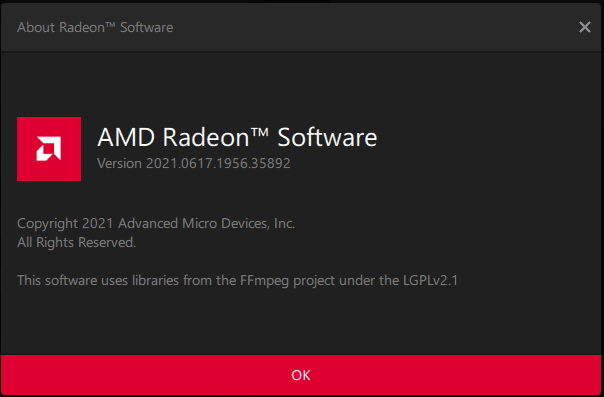Click the word 'FFmpeg' in the notice
This screenshot has width=604, height=397.
tap(264, 281)
